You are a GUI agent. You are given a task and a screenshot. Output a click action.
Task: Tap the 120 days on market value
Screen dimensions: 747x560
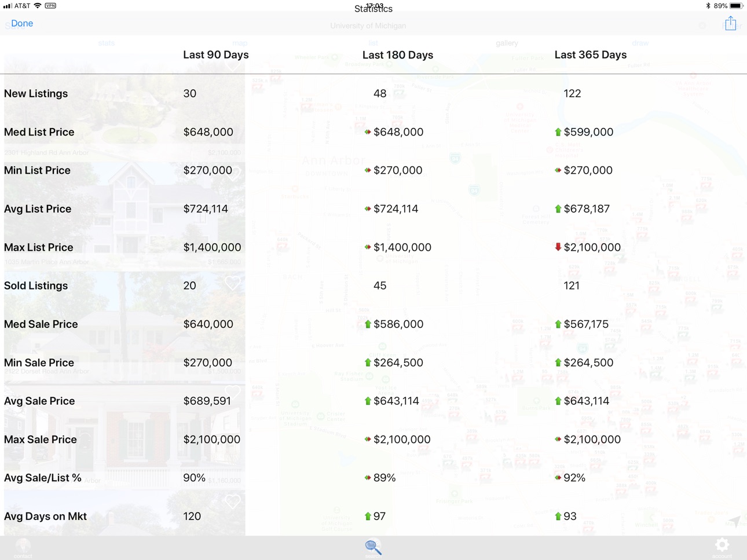tap(192, 517)
